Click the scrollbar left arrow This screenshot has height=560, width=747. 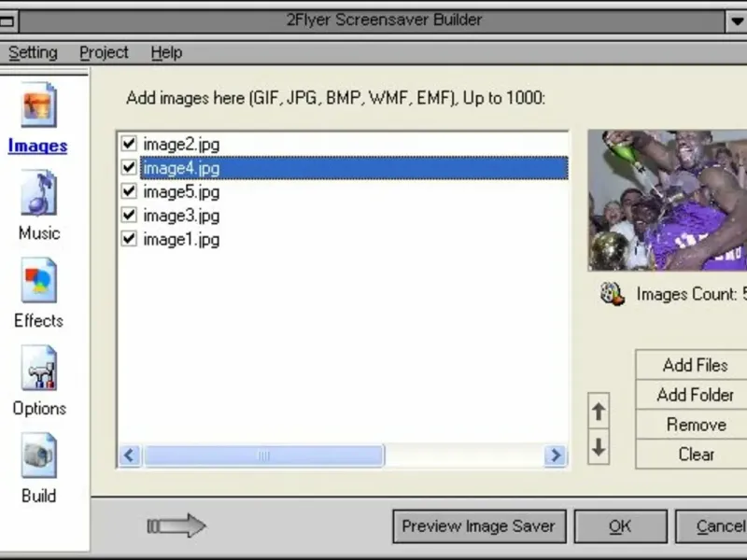point(130,455)
